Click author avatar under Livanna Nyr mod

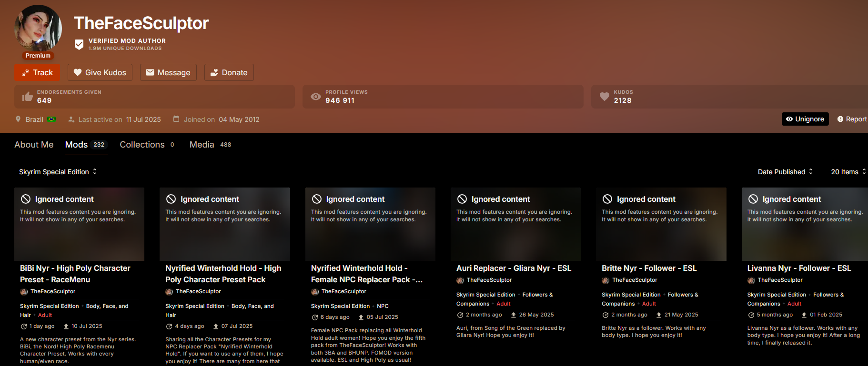coord(751,280)
